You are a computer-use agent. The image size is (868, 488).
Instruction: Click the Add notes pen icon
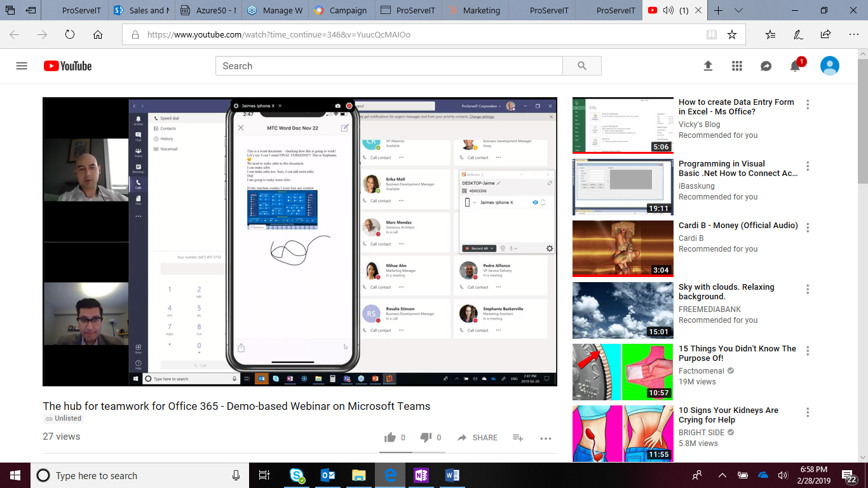pyautogui.click(x=798, y=35)
